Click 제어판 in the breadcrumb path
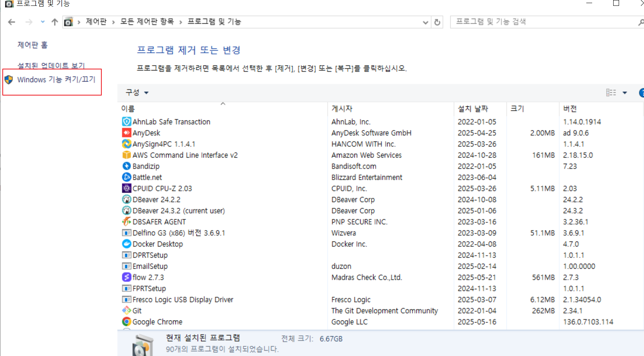The width and height of the screenshot is (644, 356). tap(96, 22)
